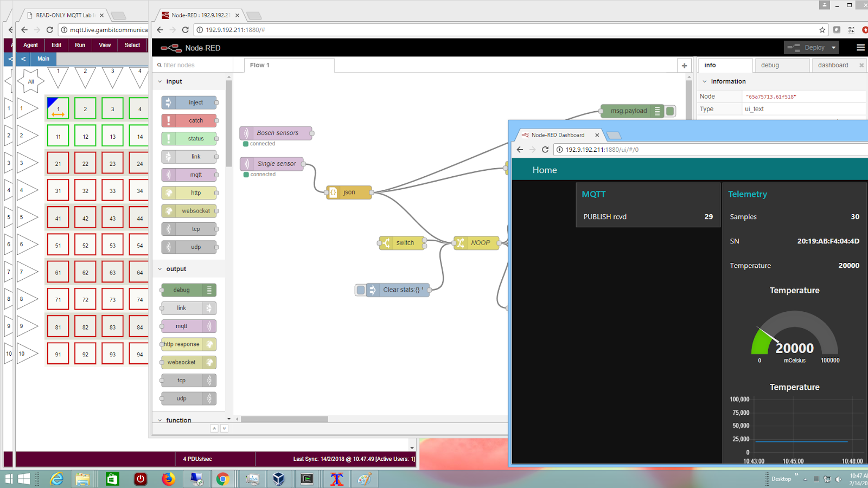Select the http node in the input section
The height and width of the screenshot is (488, 868).
point(190,192)
